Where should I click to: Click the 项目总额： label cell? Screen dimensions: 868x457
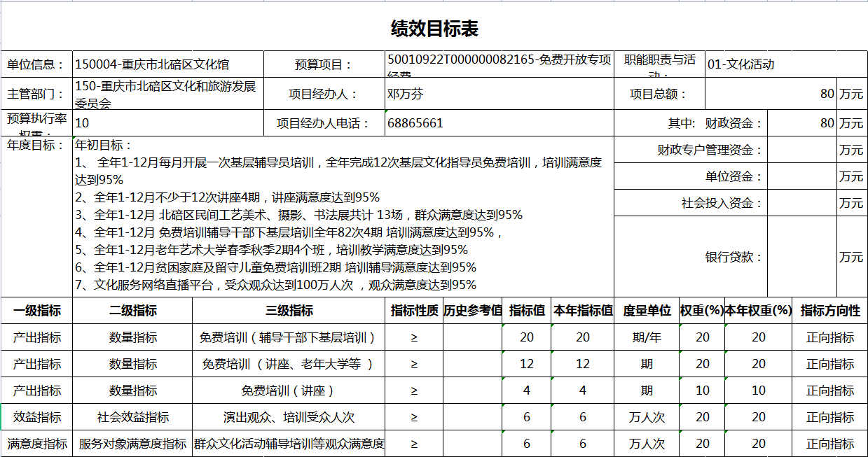tap(659, 94)
